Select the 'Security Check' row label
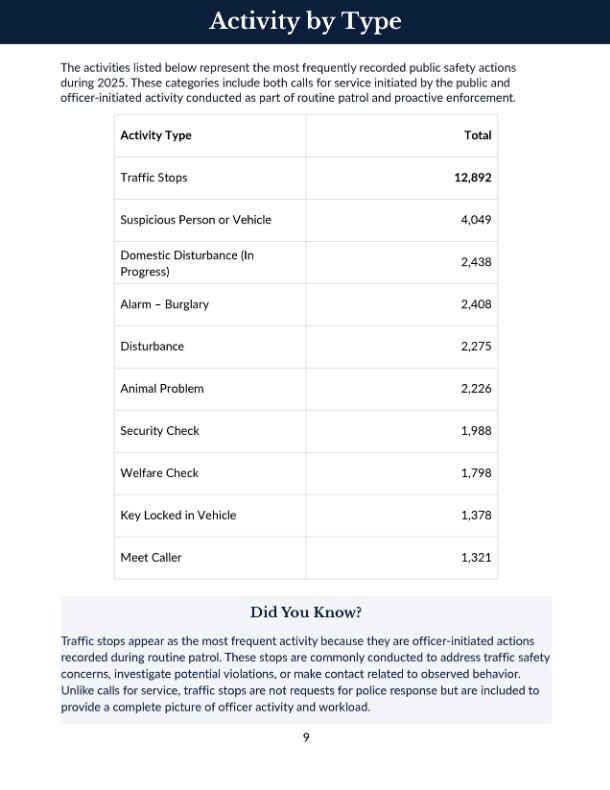This screenshot has height=790, width=610. 160,431
